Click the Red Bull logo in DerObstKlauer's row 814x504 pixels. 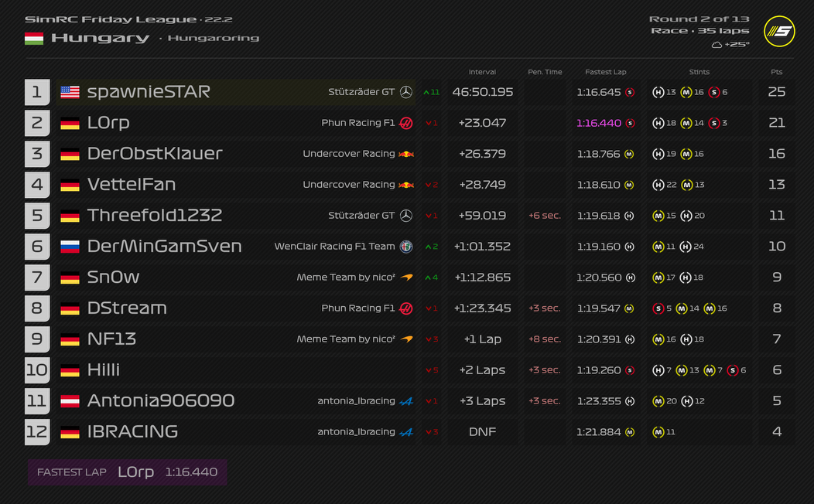tap(406, 154)
